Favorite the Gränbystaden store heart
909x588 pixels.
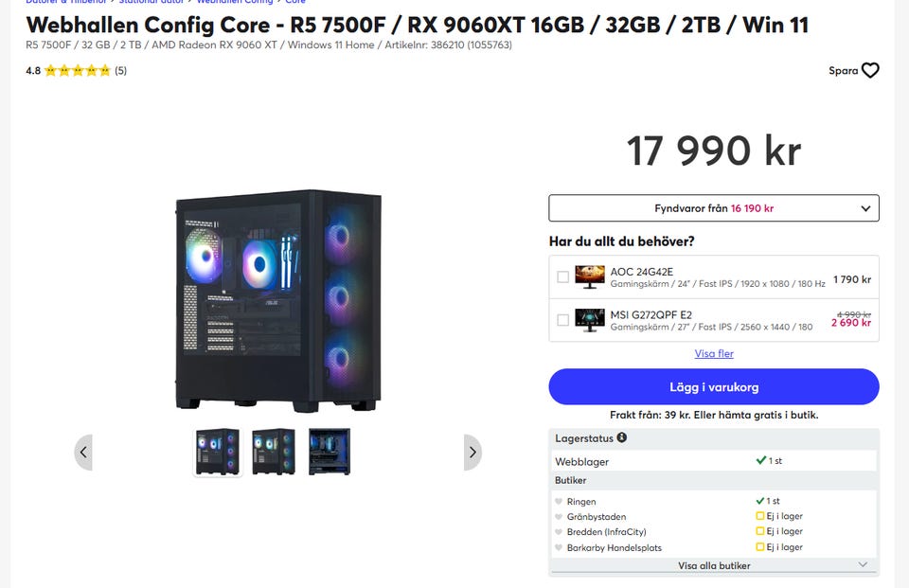559,516
